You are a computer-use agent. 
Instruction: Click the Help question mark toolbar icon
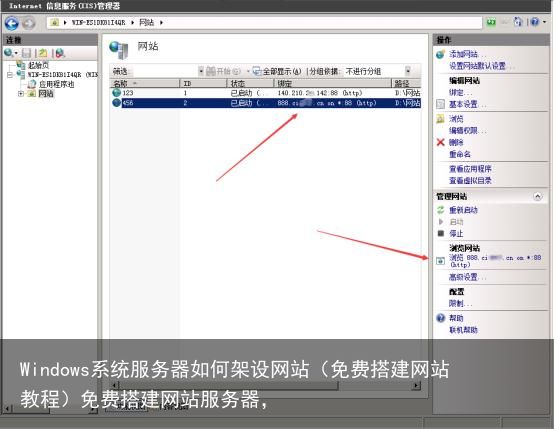tap(535, 22)
